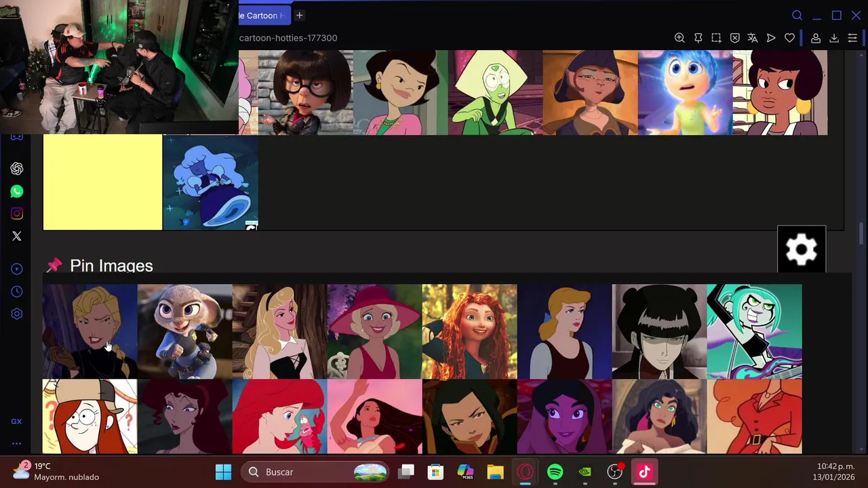The image size is (868, 488).
Task: Open Microsoft Store from the taskbar
Action: coord(435,472)
